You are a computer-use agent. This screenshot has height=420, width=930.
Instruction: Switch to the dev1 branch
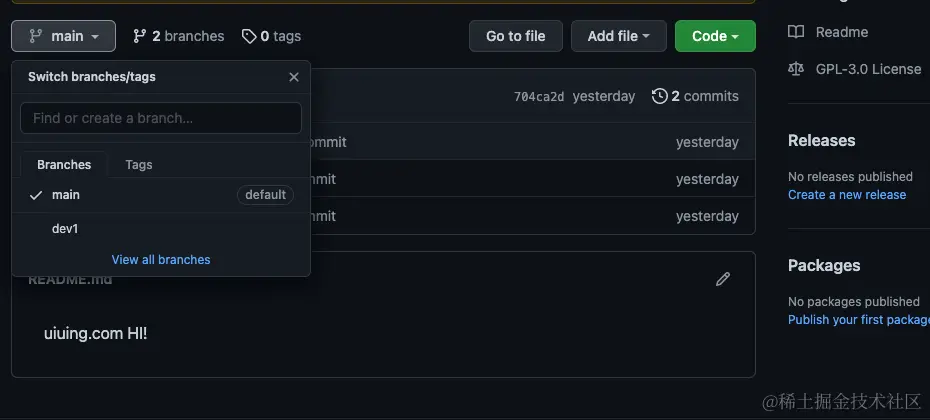click(x=65, y=229)
